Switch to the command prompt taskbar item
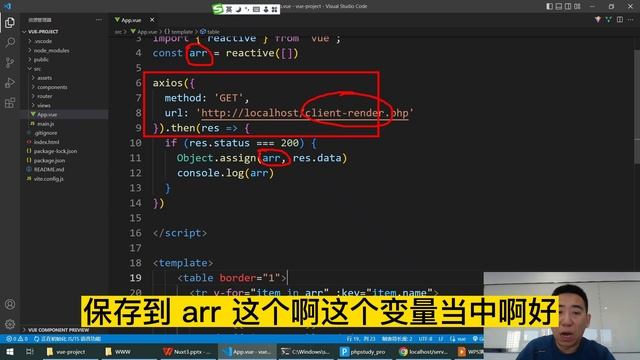 tap(305, 351)
